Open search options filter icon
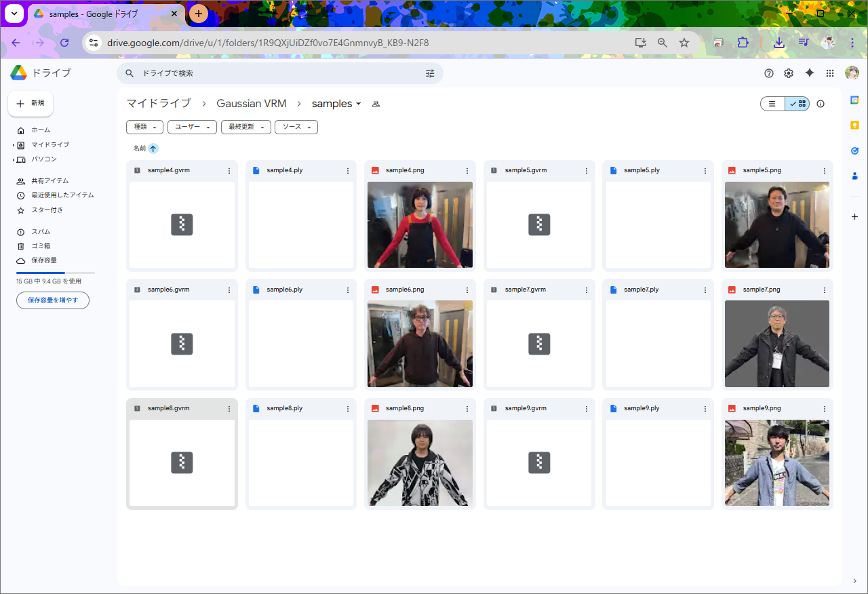Screen dimensions: 868x594 [430, 73]
